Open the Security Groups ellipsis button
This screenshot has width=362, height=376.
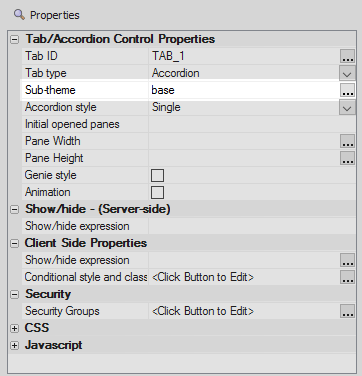347,311
